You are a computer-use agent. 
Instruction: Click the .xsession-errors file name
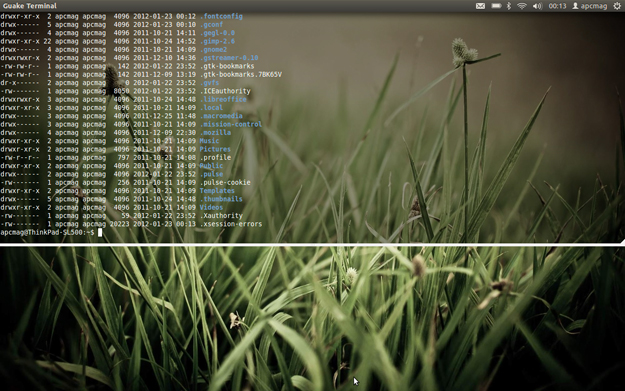pyautogui.click(x=231, y=224)
